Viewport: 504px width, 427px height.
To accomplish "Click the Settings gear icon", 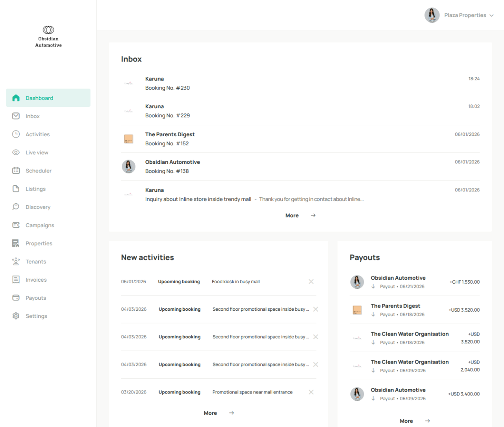I will pyautogui.click(x=16, y=316).
